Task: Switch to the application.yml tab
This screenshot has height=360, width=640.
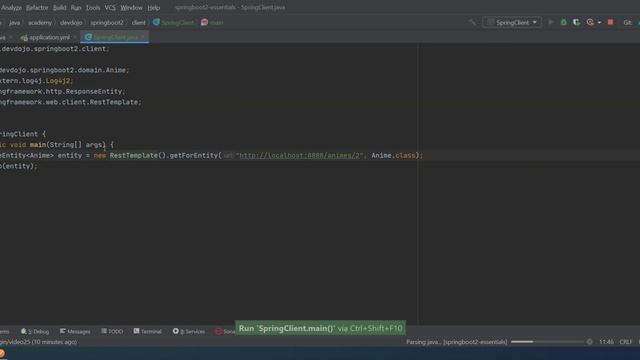Action: tap(49, 37)
